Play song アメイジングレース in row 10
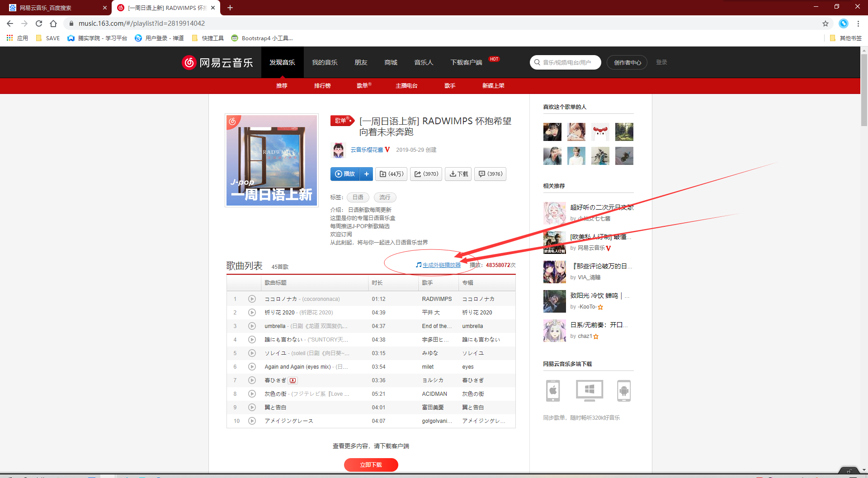The height and width of the screenshot is (478, 868). click(252, 421)
